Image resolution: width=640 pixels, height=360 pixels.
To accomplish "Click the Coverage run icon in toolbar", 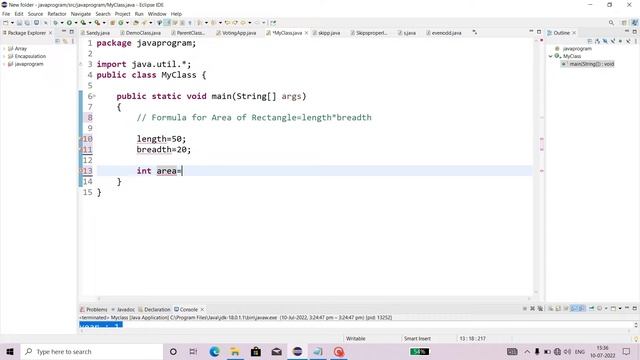I will coord(83,23).
